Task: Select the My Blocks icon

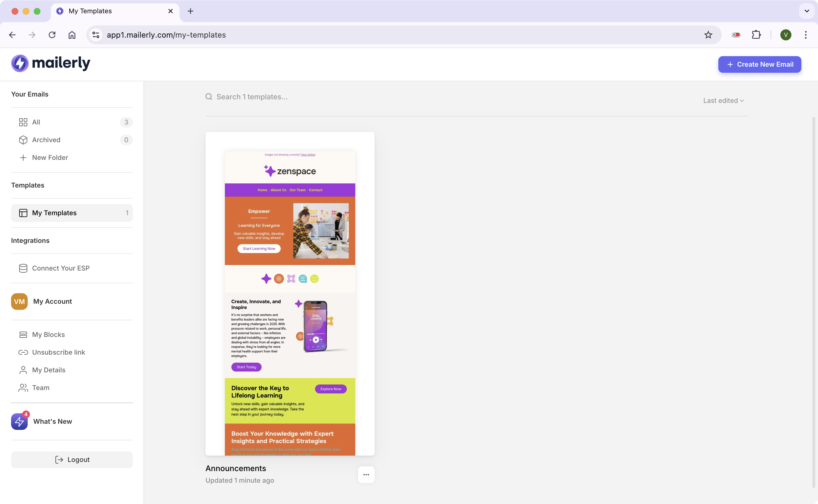Action: click(23, 334)
